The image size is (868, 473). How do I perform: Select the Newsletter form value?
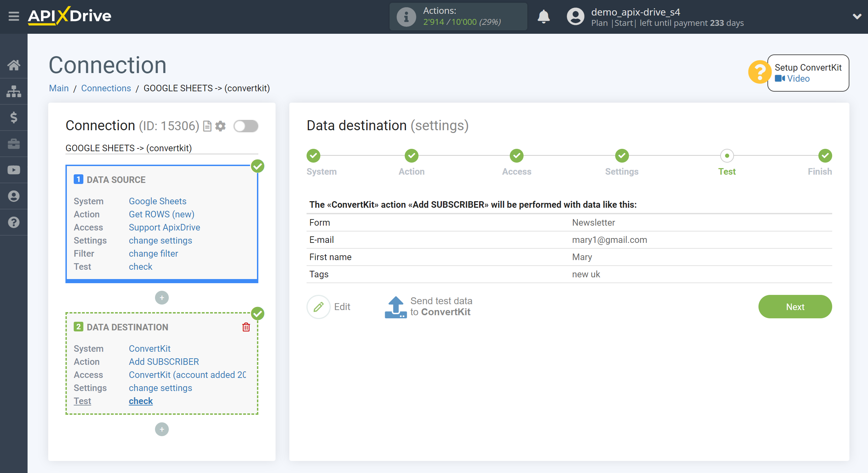tap(593, 223)
